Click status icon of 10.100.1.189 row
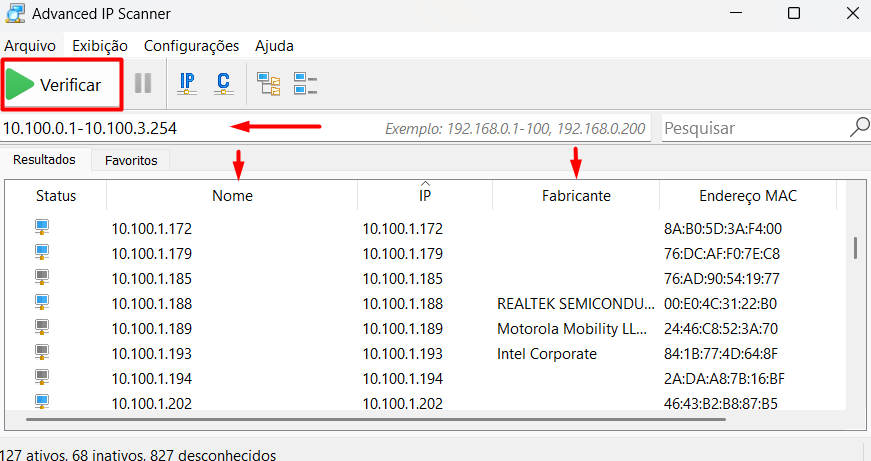The image size is (871, 461). click(x=42, y=327)
